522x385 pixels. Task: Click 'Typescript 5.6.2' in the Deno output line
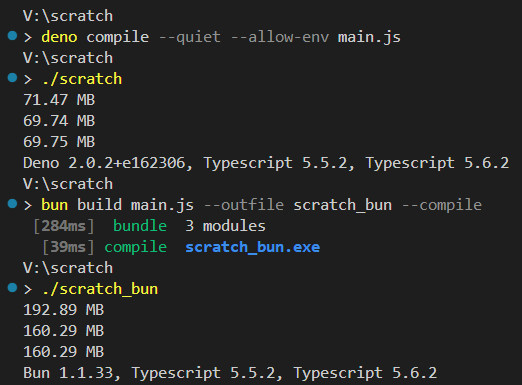(437, 163)
